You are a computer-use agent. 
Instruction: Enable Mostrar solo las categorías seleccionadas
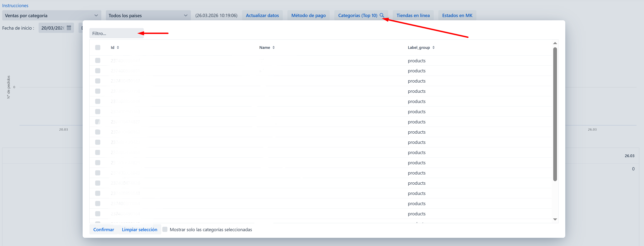(x=165, y=229)
